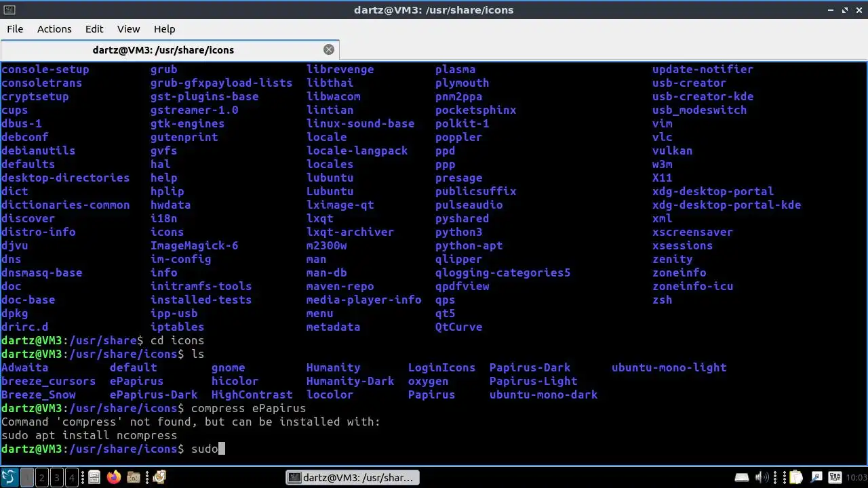The width and height of the screenshot is (868, 488).
Task: Click the clock showing 10:03
Action: [856, 478]
